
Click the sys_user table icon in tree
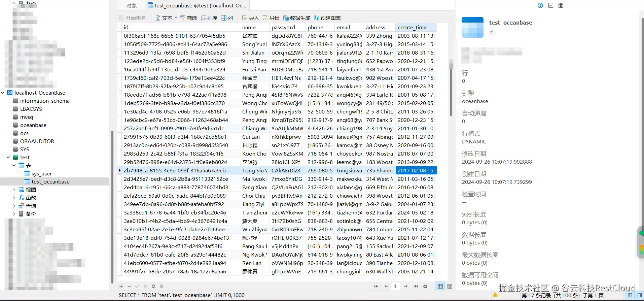(x=27, y=173)
